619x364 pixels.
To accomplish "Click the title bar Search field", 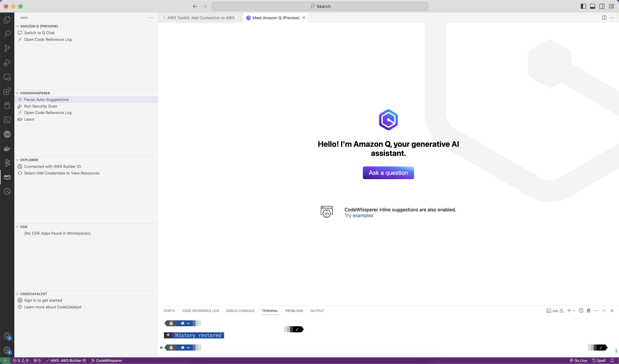I will (x=320, y=6).
